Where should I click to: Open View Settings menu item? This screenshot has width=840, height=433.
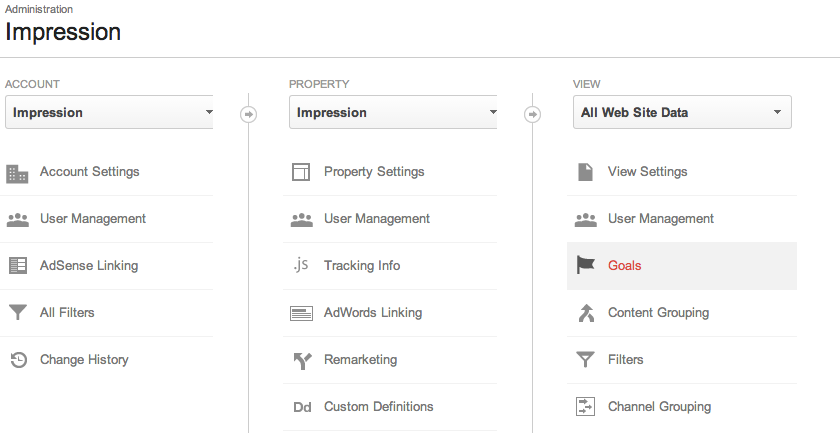pyautogui.click(x=647, y=172)
